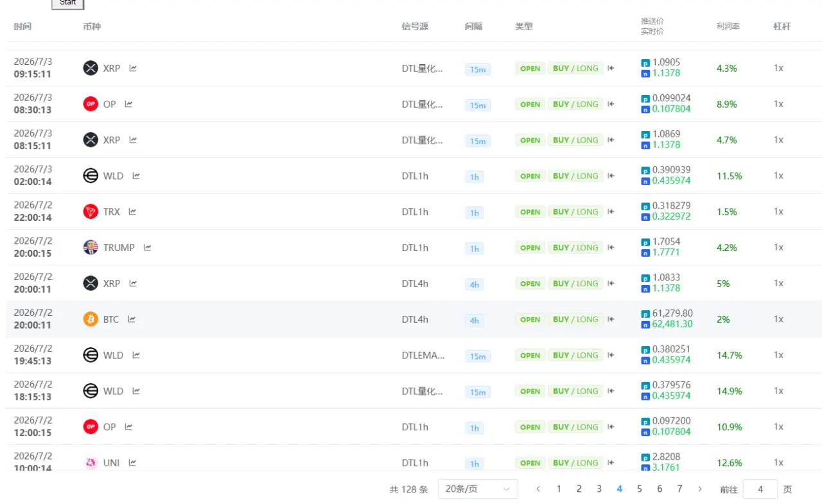822x504 pixels.
Task: Click the TRX coin logo
Action: [x=91, y=211]
